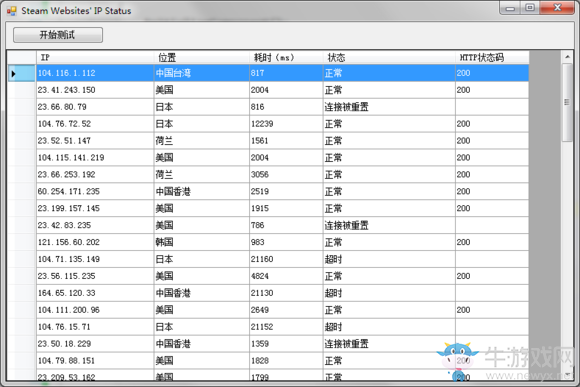
Task: Click the 开始测试 button
Action: pos(58,35)
